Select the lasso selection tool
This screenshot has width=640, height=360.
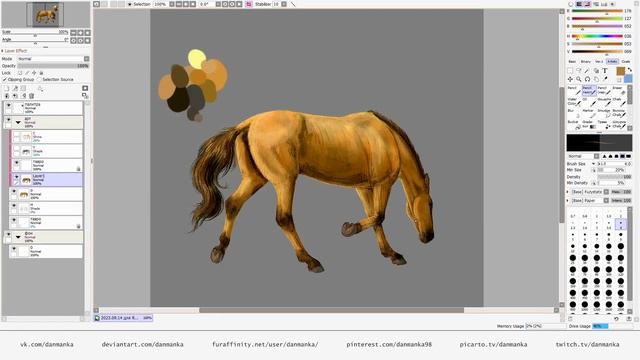click(x=579, y=71)
